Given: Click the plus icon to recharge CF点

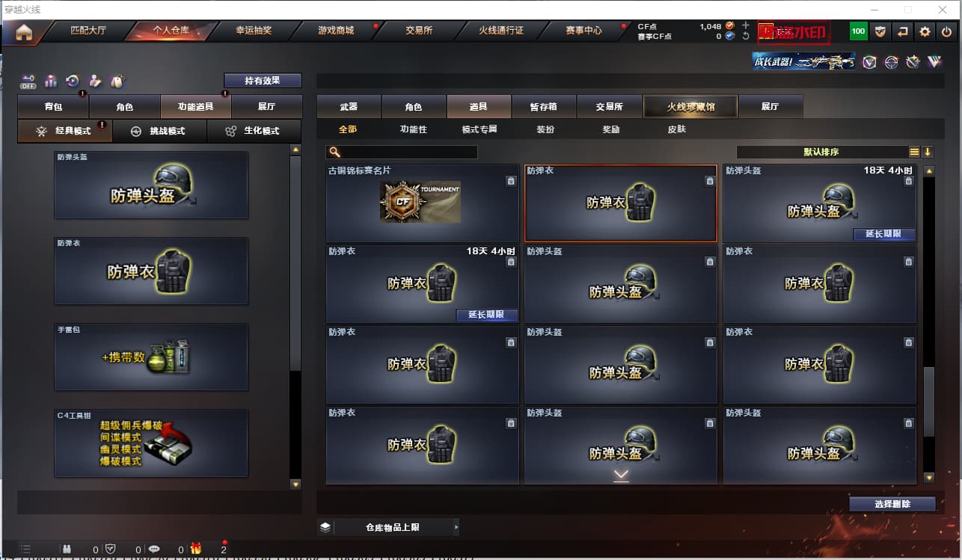Looking at the screenshot, I should (746, 25).
